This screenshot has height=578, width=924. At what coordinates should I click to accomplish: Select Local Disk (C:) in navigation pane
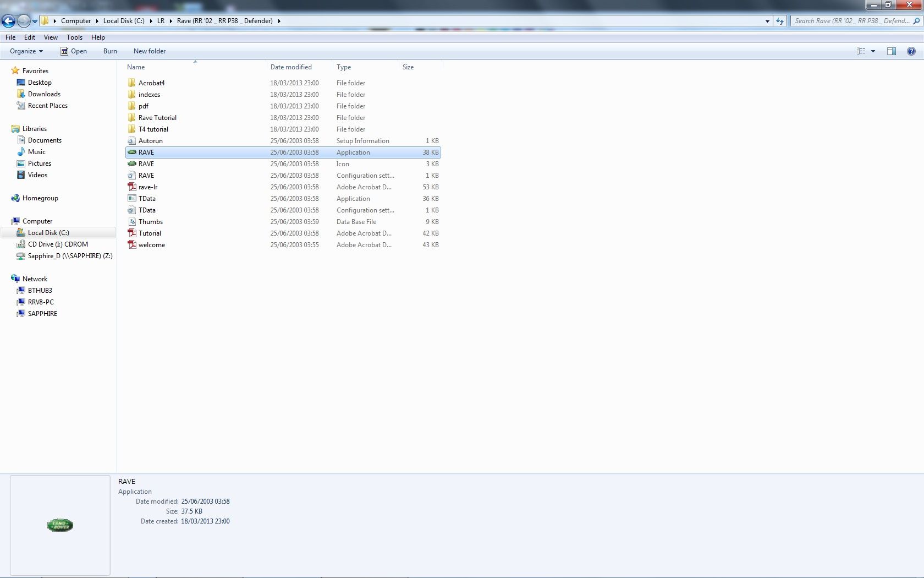click(58, 233)
